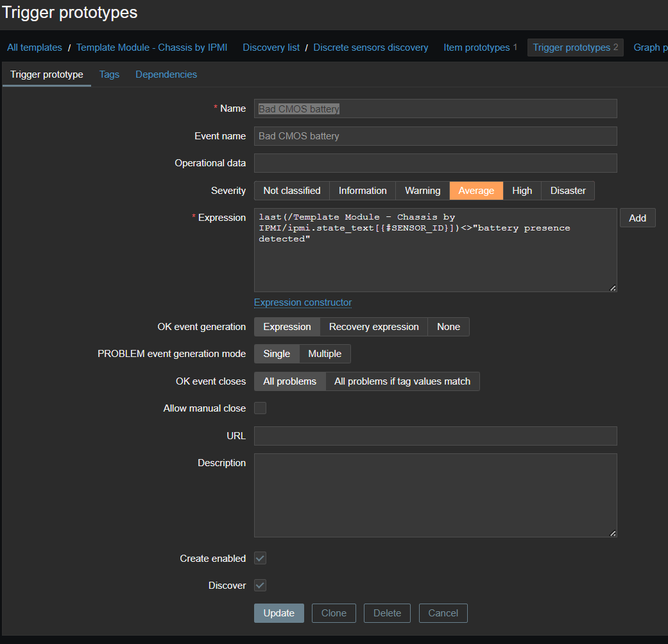This screenshot has height=644, width=668.
Task: Navigate to All templates breadcrumb link
Action: [34, 47]
